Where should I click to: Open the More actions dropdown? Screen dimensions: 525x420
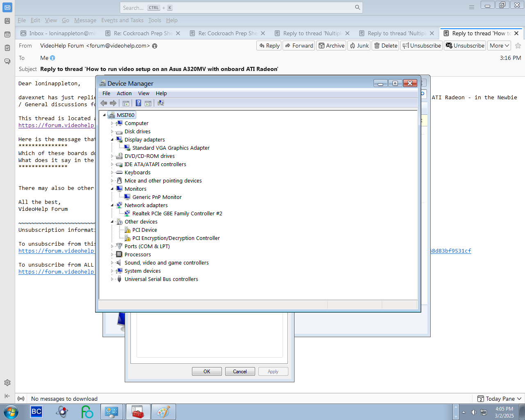pos(499,46)
